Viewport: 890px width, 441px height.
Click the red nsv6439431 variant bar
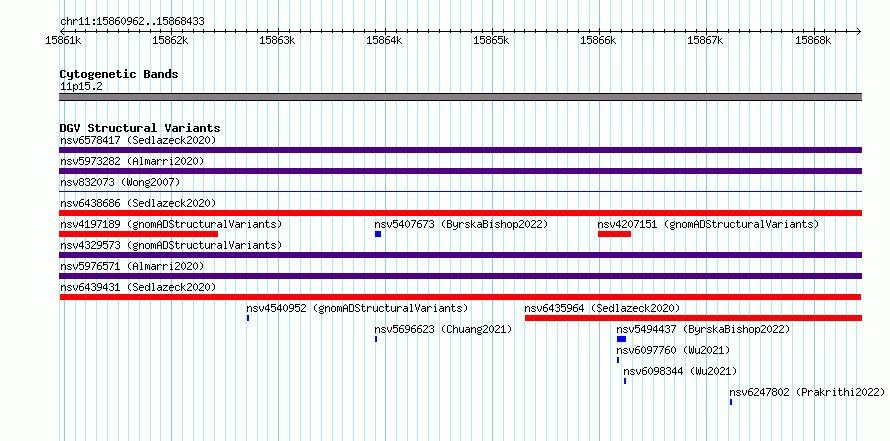(460, 297)
